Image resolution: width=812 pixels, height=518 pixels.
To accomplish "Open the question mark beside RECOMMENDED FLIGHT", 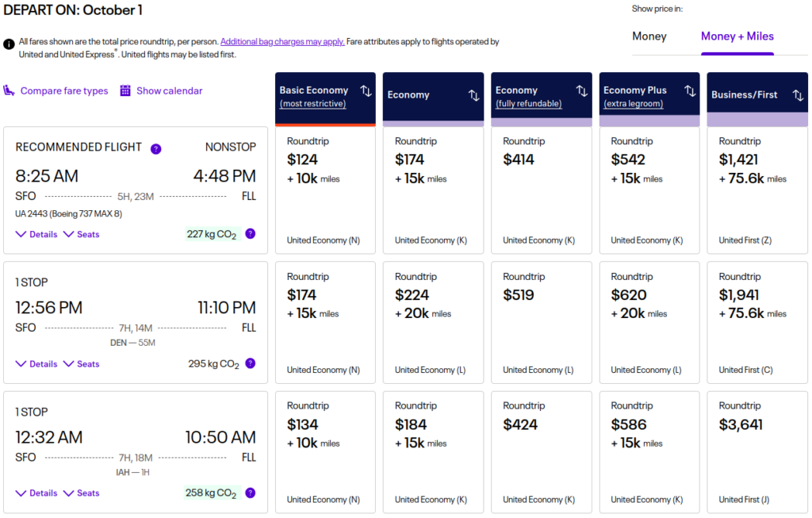I will pos(156,148).
